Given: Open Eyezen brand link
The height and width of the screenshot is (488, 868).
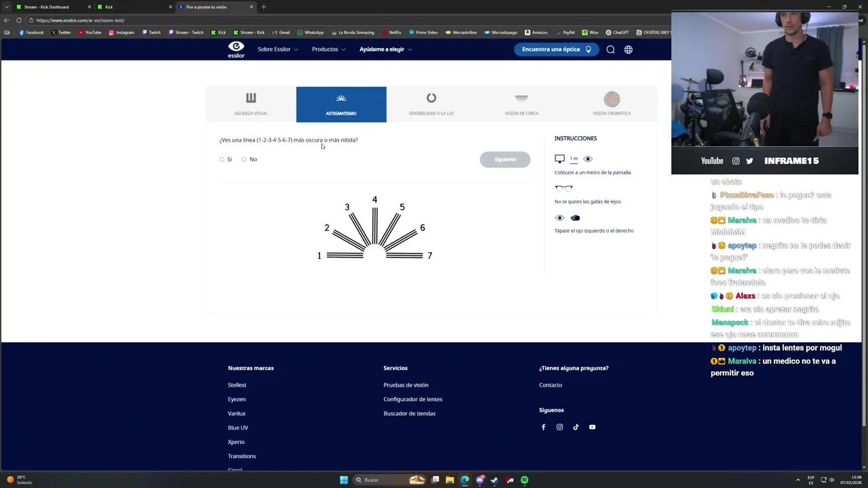Looking at the screenshot, I should [237, 399].
